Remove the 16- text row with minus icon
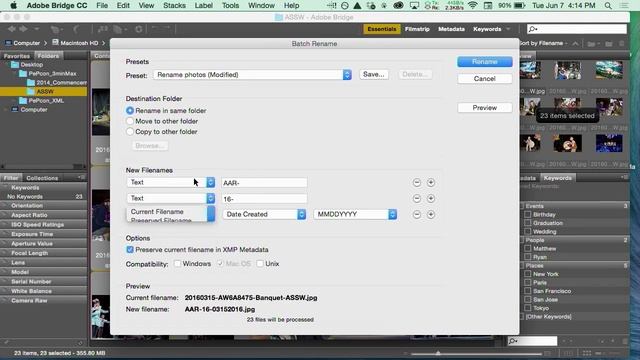The image size is (640, 360). 417,198
